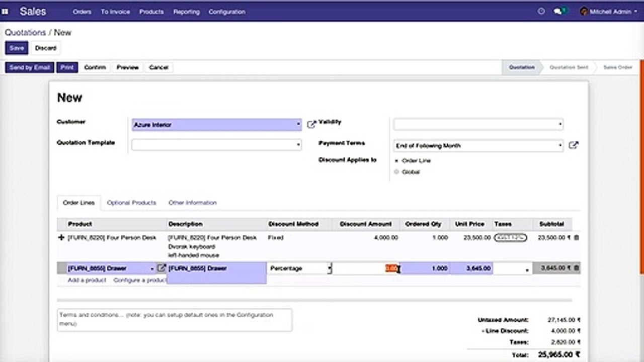Click the Quotation status stage

pos(521,67)
